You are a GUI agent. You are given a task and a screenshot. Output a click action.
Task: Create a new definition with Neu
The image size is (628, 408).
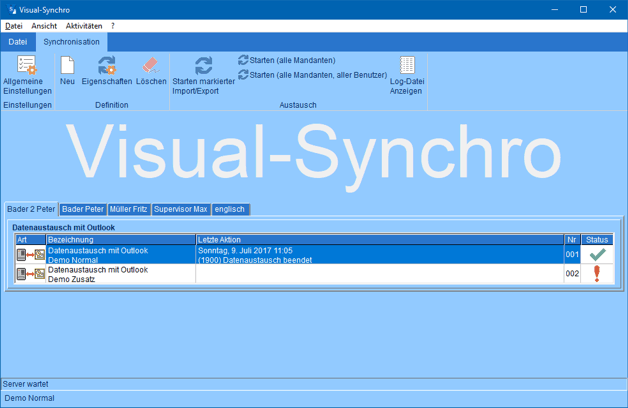point(67,65)
